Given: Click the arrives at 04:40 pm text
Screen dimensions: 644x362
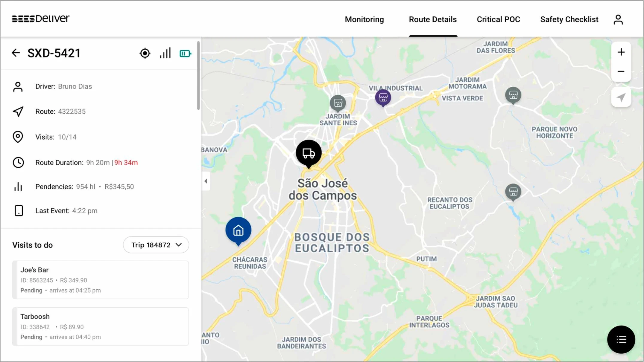Looking at the screenshot, I should [75, 337].
